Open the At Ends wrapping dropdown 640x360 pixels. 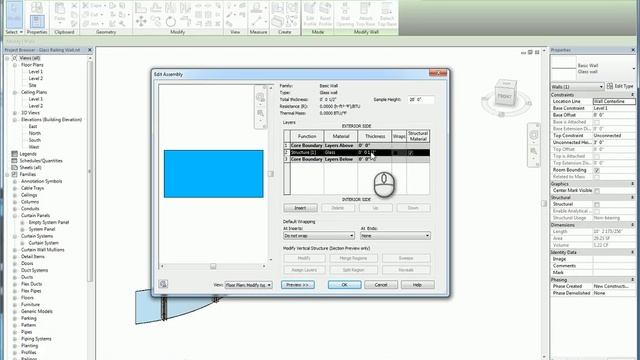(395, 236)
